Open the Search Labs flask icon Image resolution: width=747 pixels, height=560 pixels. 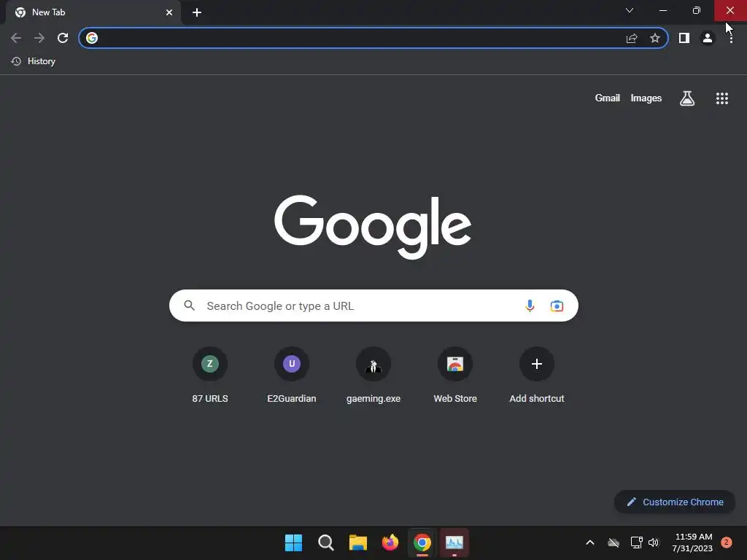[687, 98]
